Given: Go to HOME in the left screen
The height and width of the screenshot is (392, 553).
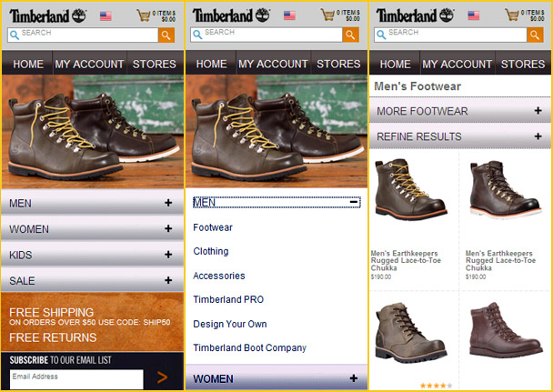Looking at the screenshot, I should (x=28, y=64).
